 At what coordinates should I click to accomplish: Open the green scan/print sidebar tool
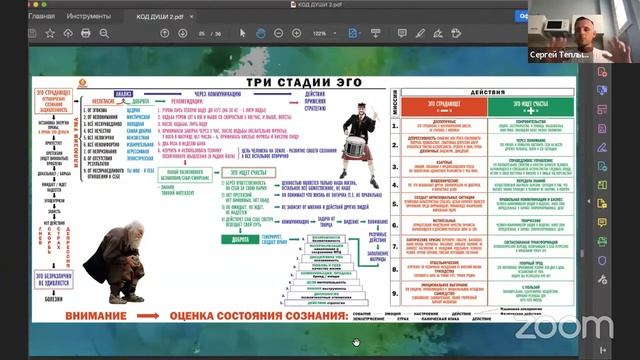pos(602,241)
